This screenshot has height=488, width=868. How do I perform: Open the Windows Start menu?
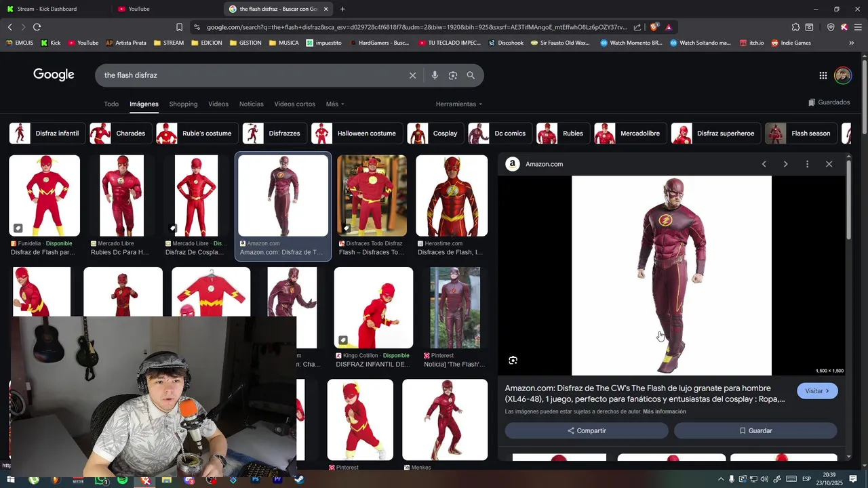pyautogui.click(x=11, y=480)
